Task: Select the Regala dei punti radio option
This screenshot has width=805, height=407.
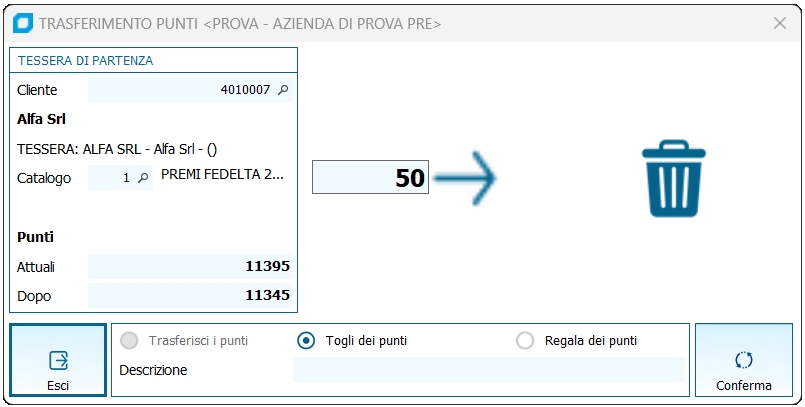Action: click(x=525, y=340)
